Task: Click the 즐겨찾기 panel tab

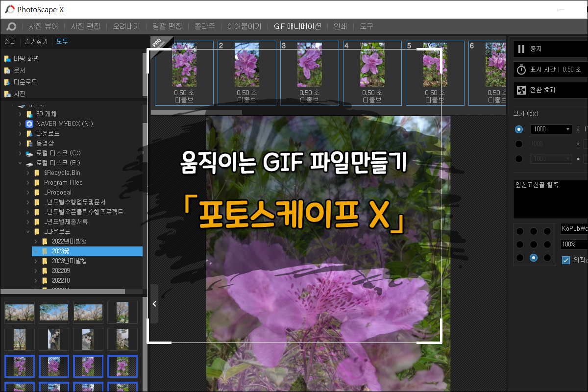Action: [x=36, y=42]
